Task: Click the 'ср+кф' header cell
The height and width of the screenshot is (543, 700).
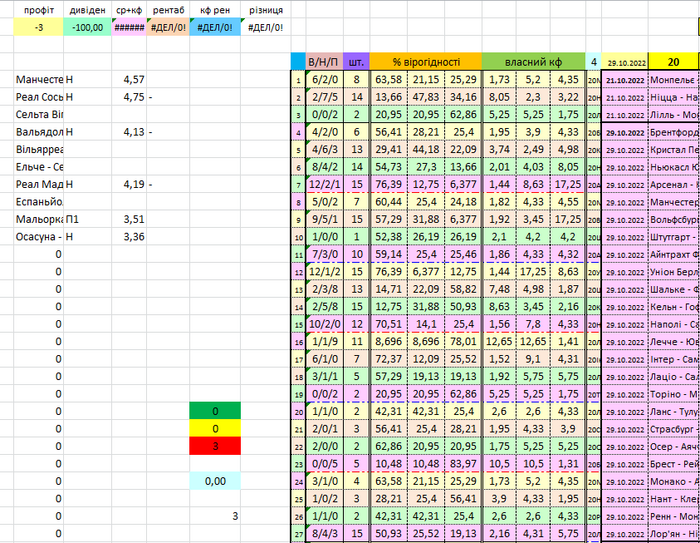Action: (129, 10)
